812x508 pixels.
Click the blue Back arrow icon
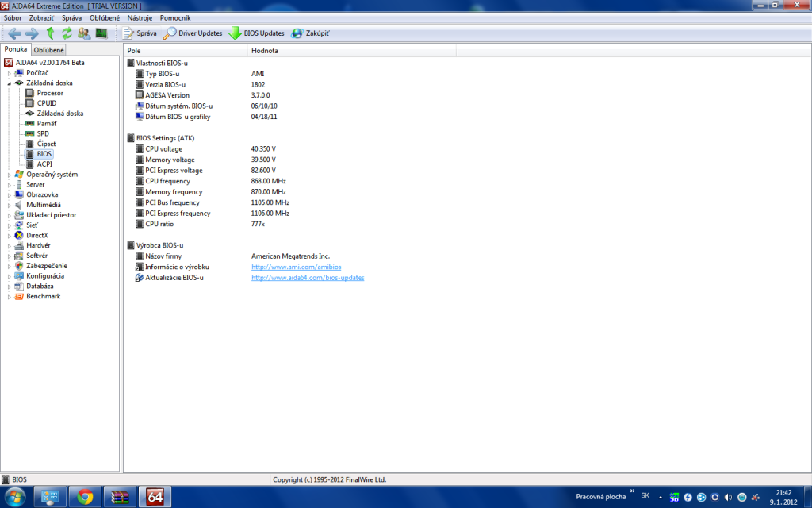point(14,33)
